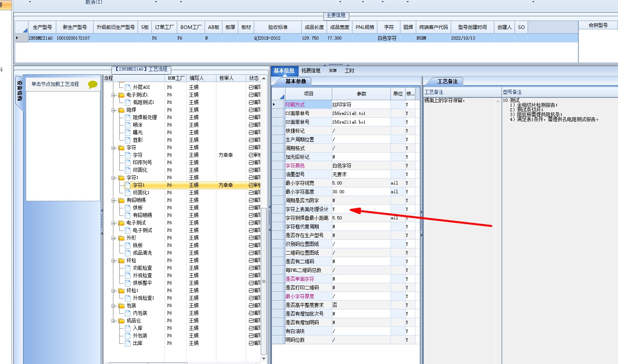Click the 功能检查 document icon
This screenshot has height=364, width=618.
pyautogui.click(x=128, y=268)
